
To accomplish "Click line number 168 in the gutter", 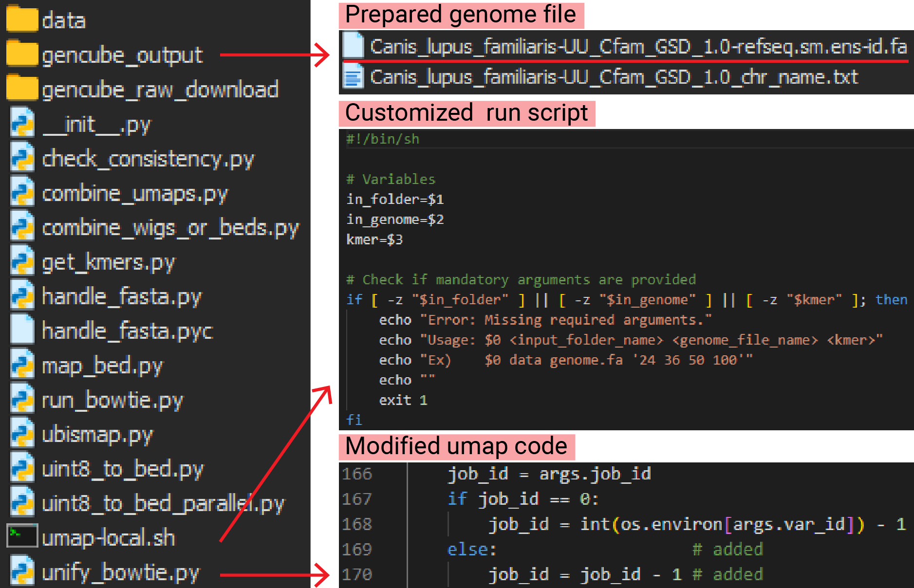I will 357,524.
